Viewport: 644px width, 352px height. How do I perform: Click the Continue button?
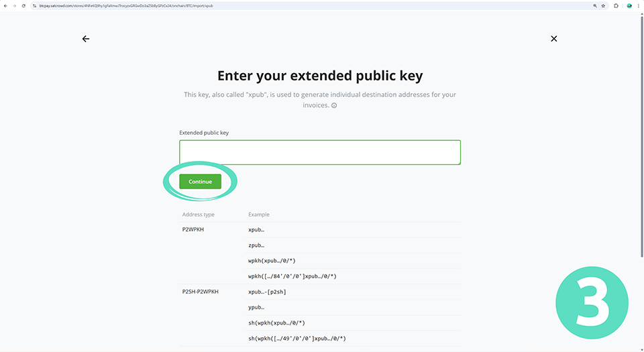(x=200, y=182)
